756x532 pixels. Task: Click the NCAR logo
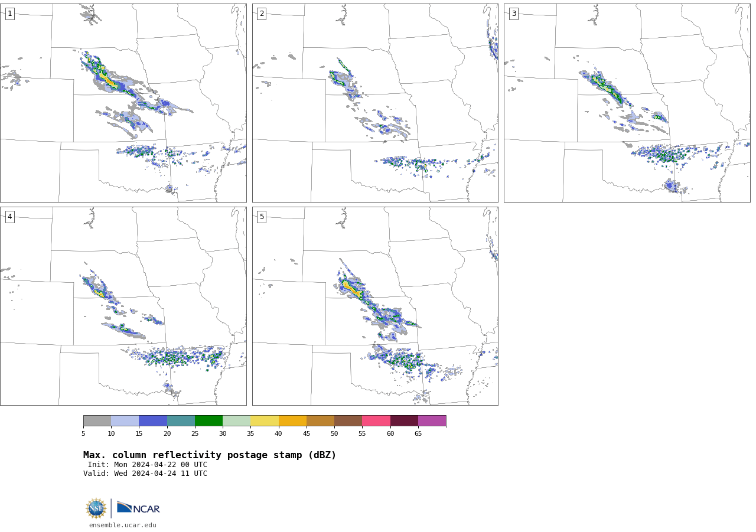click(x=138, y=508)
